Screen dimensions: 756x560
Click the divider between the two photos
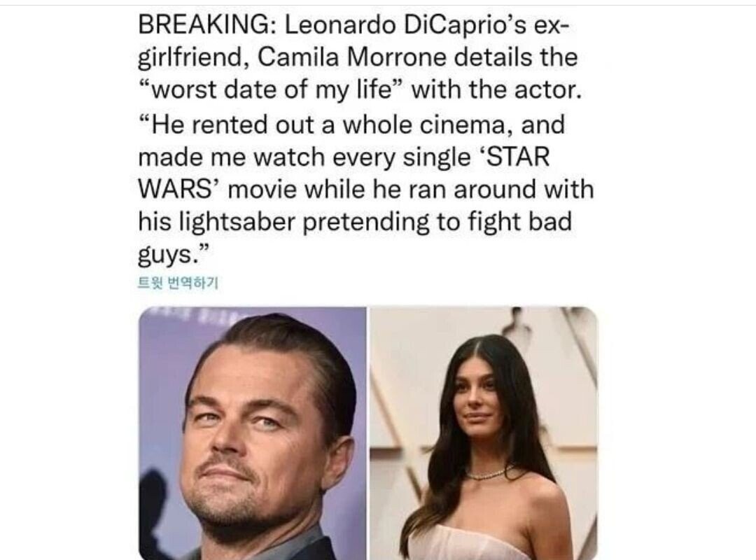pyautogui.click(x=368, y=433)
